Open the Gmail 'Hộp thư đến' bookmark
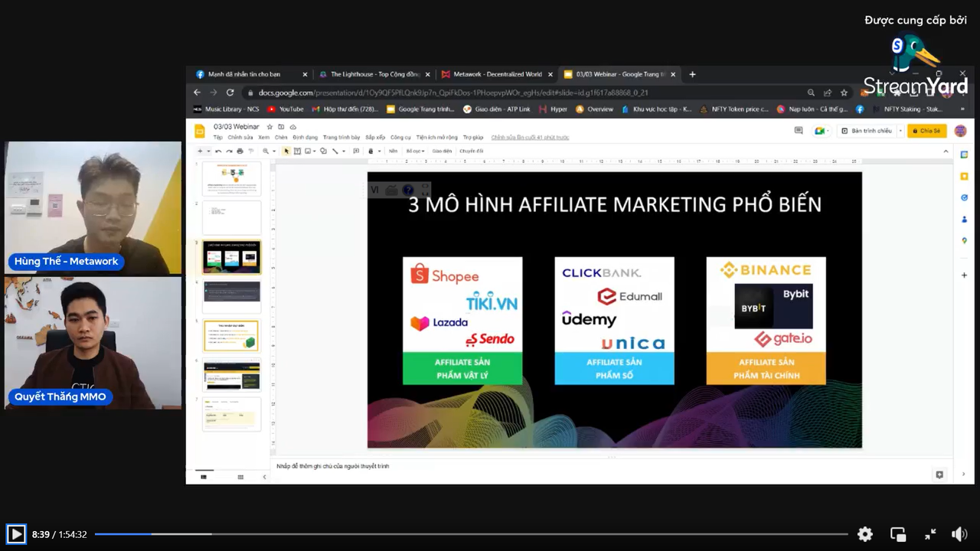 pos(345,109)
